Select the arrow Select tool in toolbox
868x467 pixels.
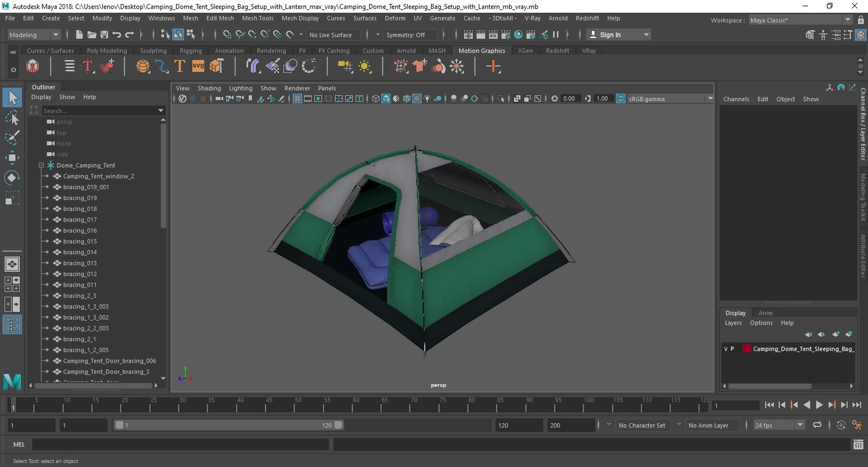point(12,98)
